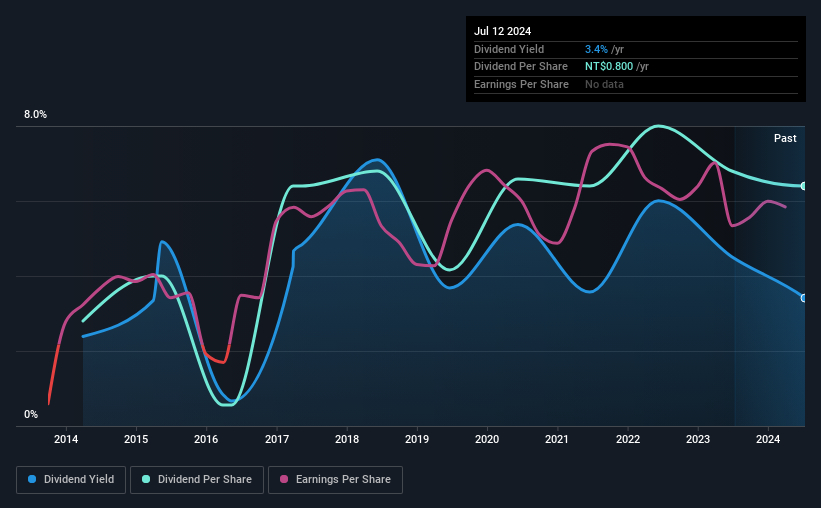Toggle the Dividend Yield legend button
Screen dimensions: 821x508
(x=71, y=480)
